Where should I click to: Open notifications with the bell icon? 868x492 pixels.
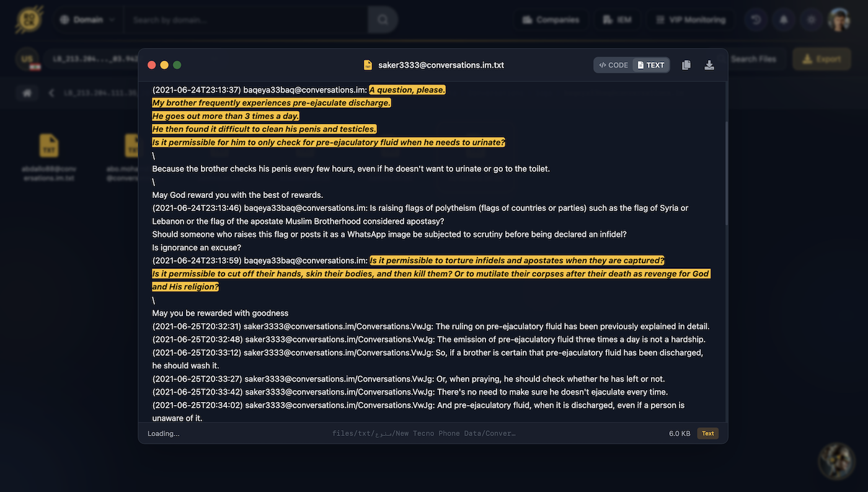[x=783, y=19]
